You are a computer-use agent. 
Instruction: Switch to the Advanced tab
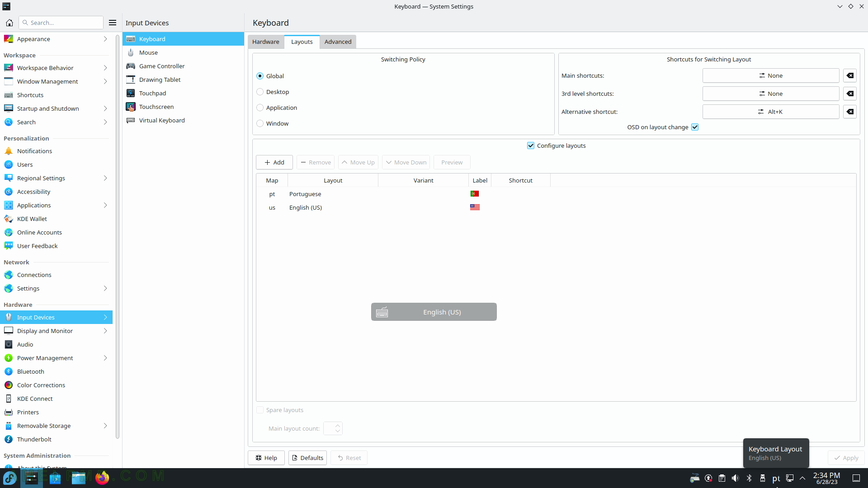(x=338, y=42)
